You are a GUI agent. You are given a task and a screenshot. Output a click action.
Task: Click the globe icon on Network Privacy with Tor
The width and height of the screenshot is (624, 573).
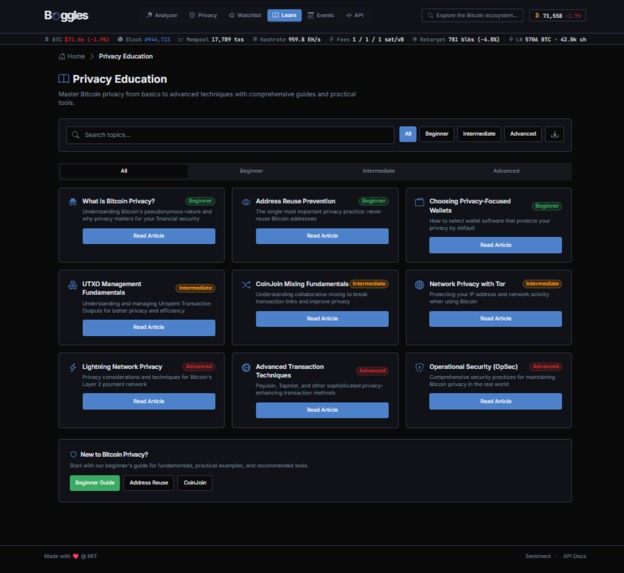point(419,285)
